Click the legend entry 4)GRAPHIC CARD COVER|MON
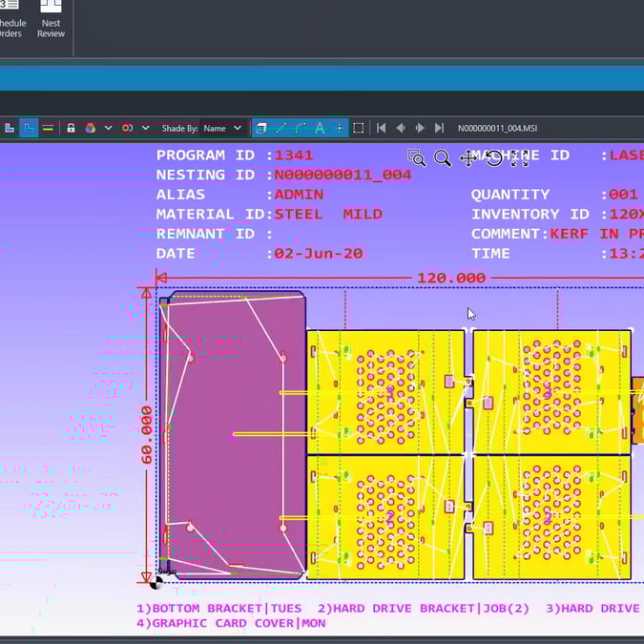Image resolution: width=644 pixels, height=644 pixels. point(231,623)
